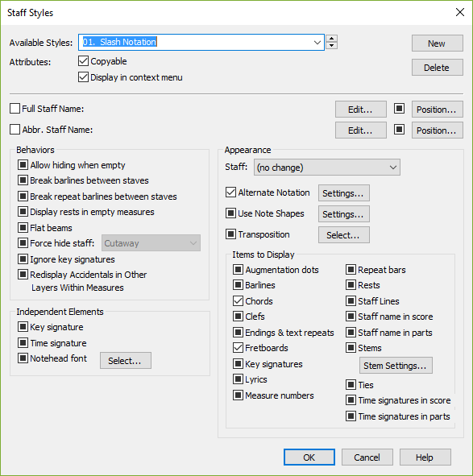Image resolution: width=473 pixels, height=476 pixels.
Task: Open Alternate Notation Settings
Action: (343, 192)
